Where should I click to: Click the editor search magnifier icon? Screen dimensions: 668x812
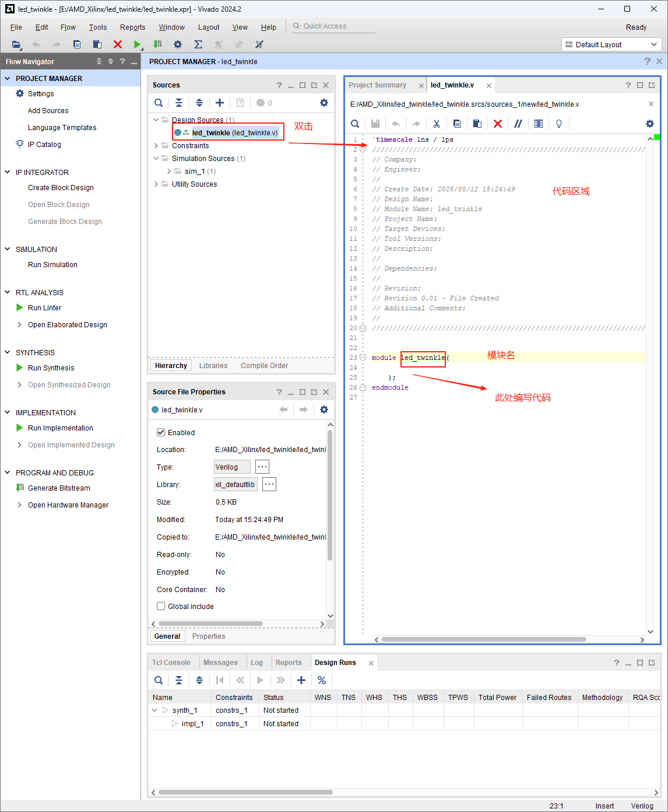tap(355, 124)
